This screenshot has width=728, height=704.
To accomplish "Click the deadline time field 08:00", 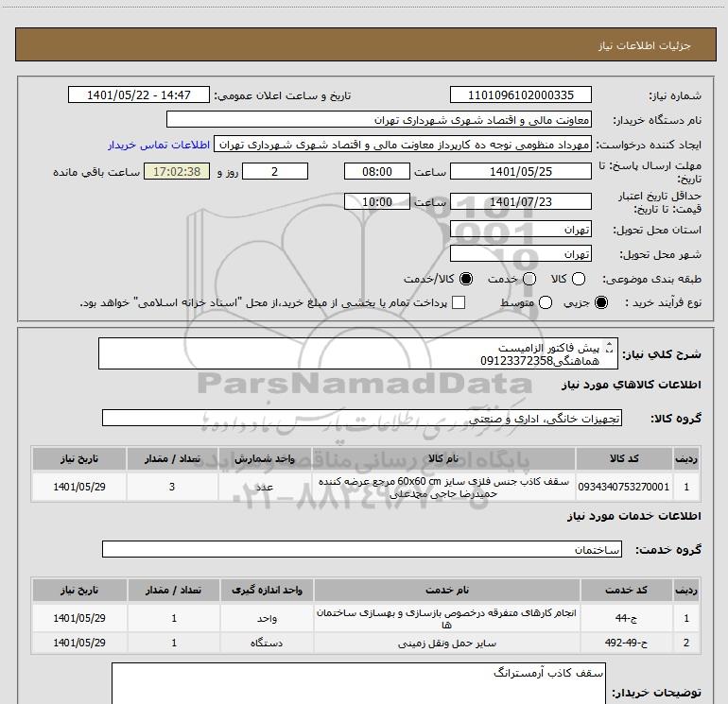I will pyautogui.click(x=377, y=171).
